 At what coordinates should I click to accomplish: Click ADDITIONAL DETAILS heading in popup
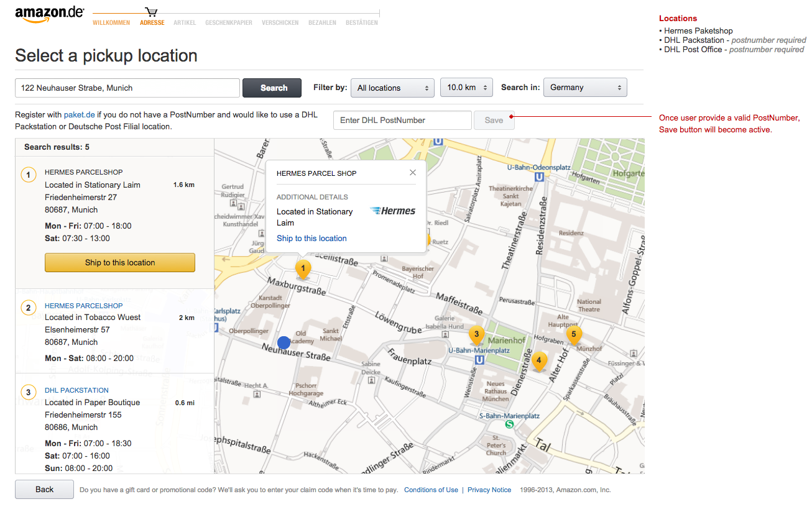pyautogui.click(x=312, y=197)
